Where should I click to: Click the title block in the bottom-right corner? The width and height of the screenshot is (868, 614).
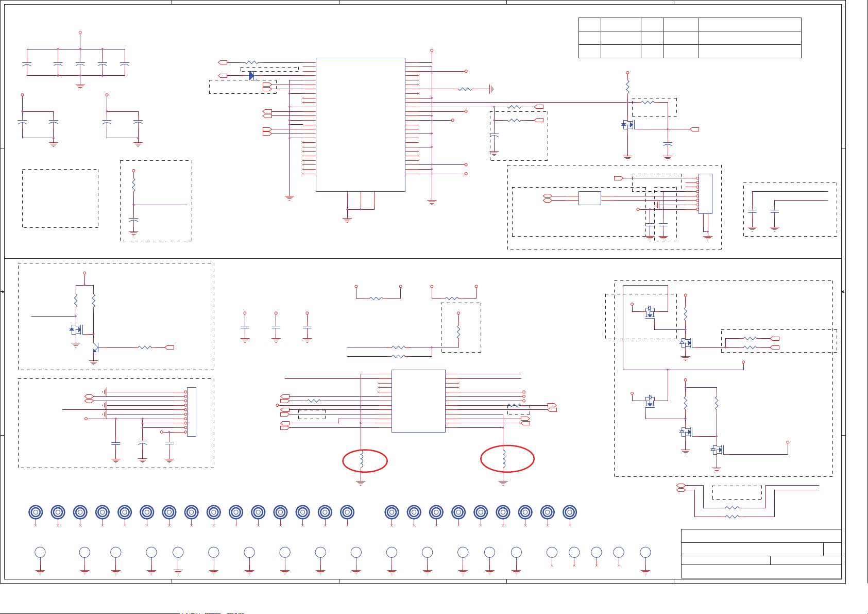point(761,554)
